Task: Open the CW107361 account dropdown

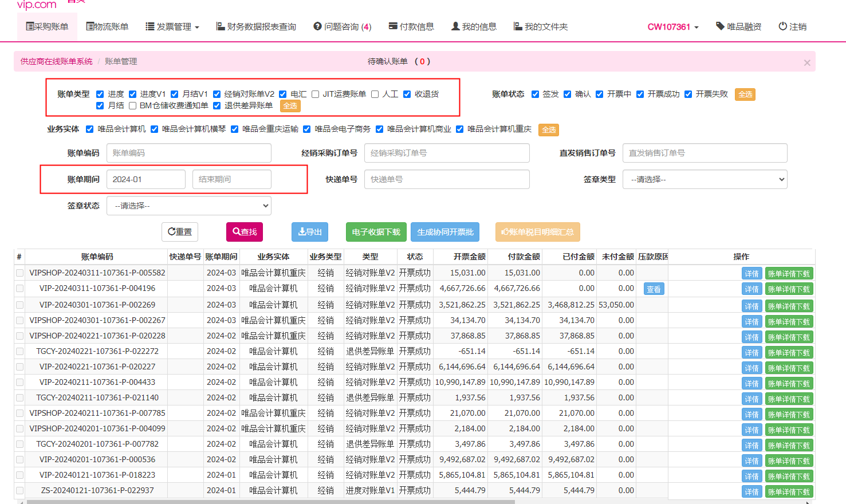Action: (672, 27)
